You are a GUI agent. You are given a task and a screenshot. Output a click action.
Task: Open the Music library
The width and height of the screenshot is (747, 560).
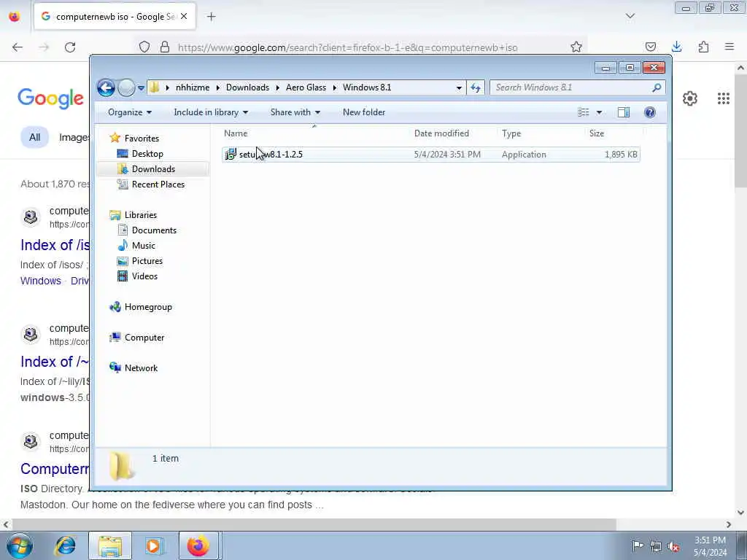point(144,246)
